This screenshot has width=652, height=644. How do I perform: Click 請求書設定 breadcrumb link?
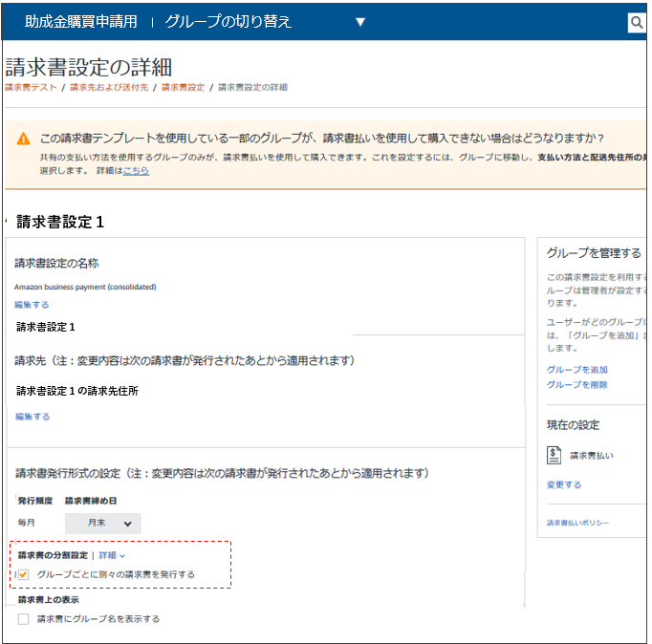pos(183,87)
